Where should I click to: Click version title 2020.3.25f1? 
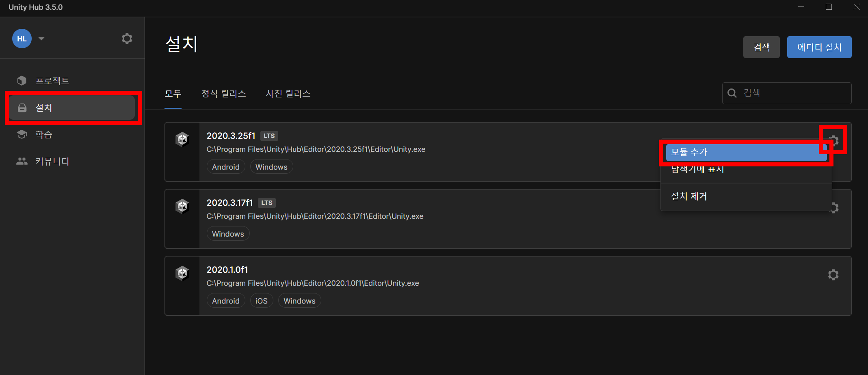(231, 136)
